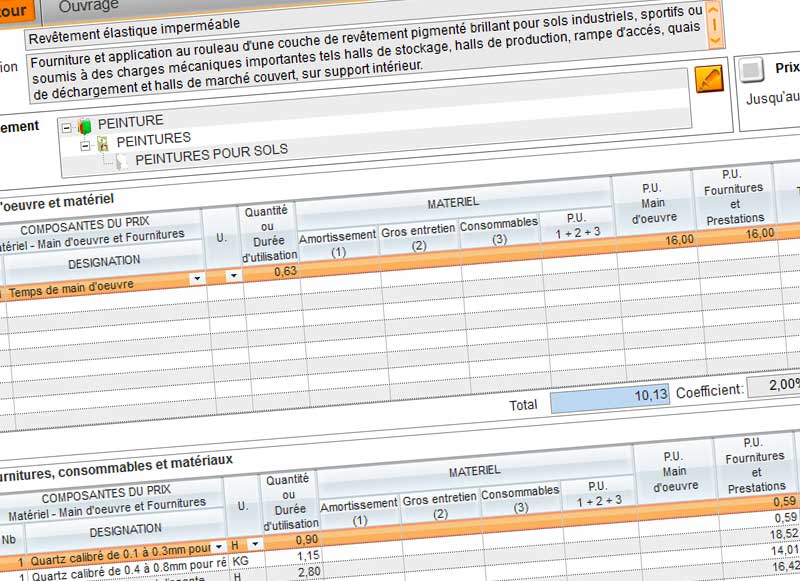The height and width of the screenshot is (581, 800).
Task: Open the H unit dropdown in materials table
Action: point(255,543)
